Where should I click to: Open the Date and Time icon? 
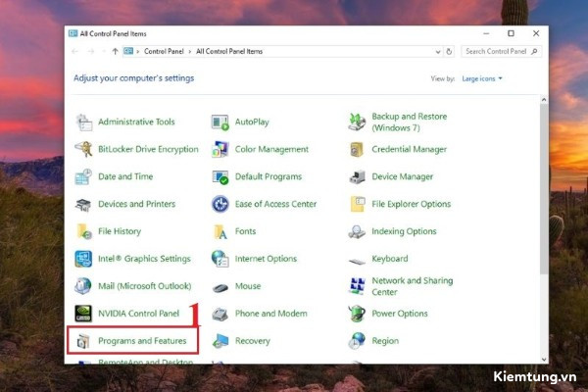coord(83,176)
